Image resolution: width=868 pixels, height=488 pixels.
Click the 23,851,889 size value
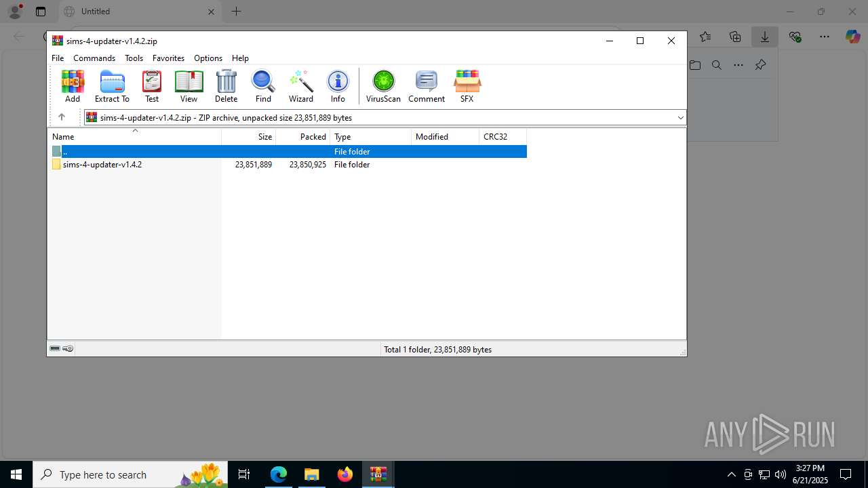254,164
